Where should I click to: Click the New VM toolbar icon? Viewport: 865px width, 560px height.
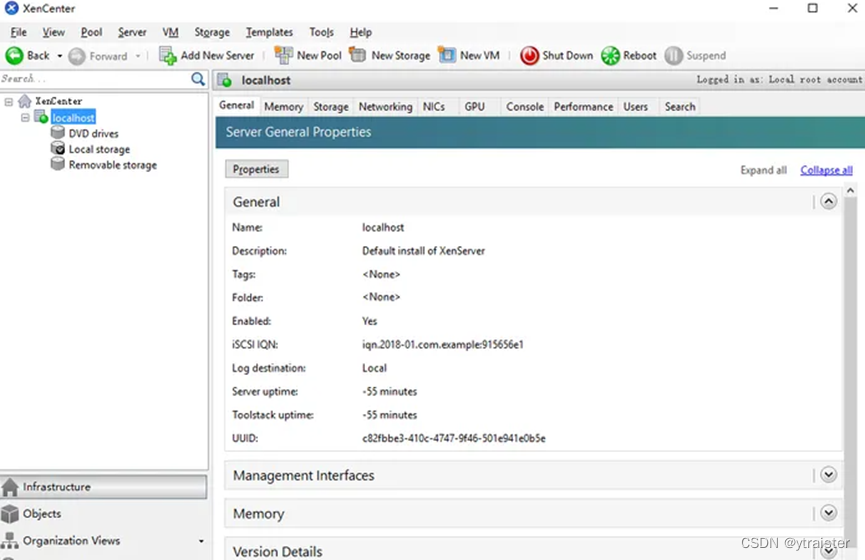point(447,55)
